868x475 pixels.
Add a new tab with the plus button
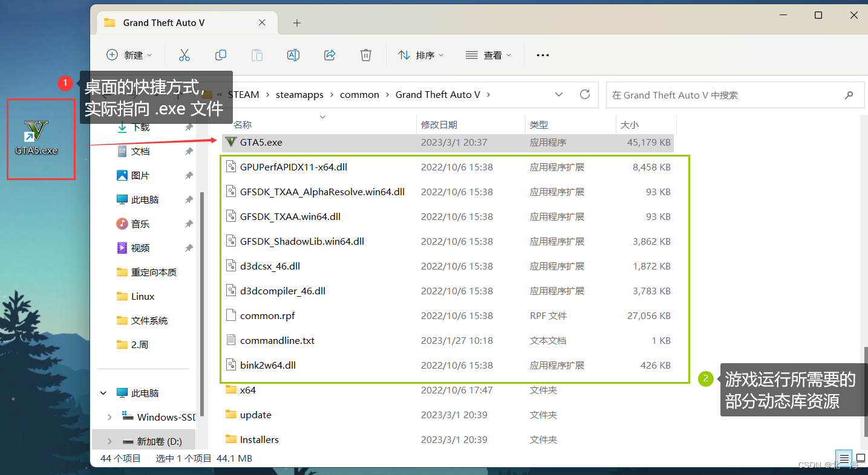click(296, 23)
